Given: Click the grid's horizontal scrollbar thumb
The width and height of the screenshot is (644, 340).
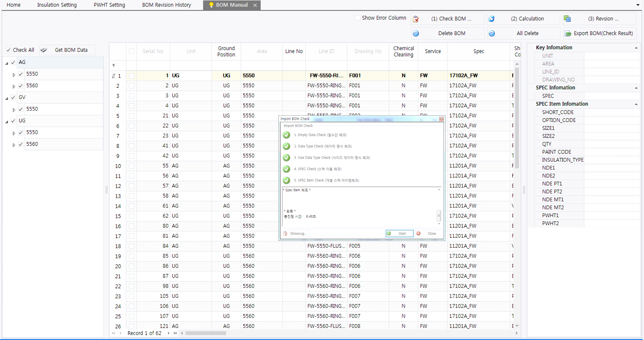Looking at the screenshot, I should 206,333.
